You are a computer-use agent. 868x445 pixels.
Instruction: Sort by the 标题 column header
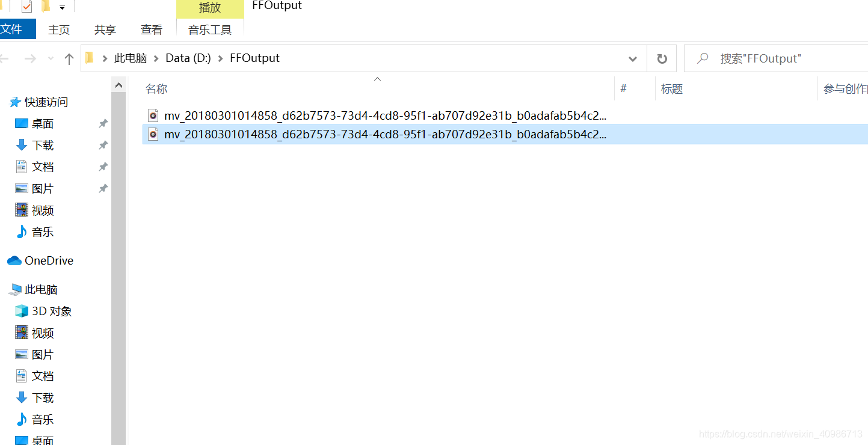[672, 89]
